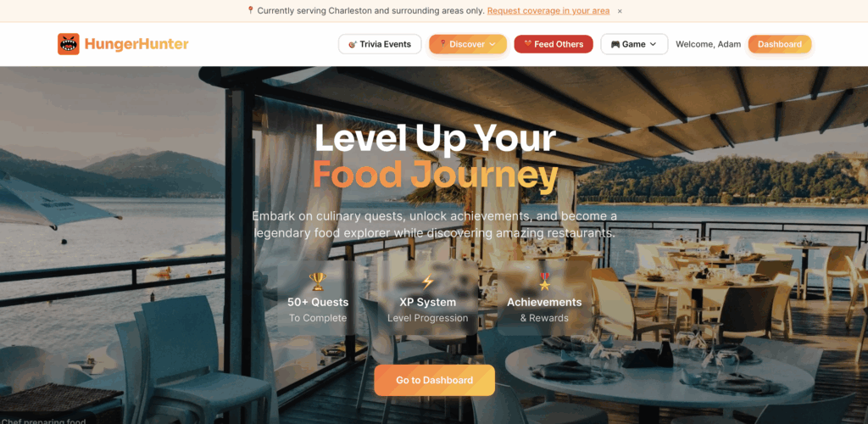Dismiss the Charleston coverage banner
Viewport: 868px width, 424px height.
click(620, 11)
